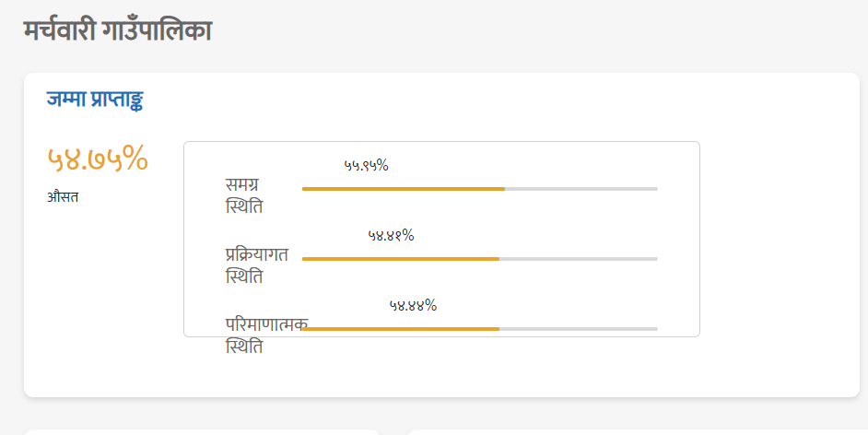This screenshot has width=868, height=435.
Task: Select the समग्र स्थिति label
Action: pyautogui.click(x=244, y=195)
